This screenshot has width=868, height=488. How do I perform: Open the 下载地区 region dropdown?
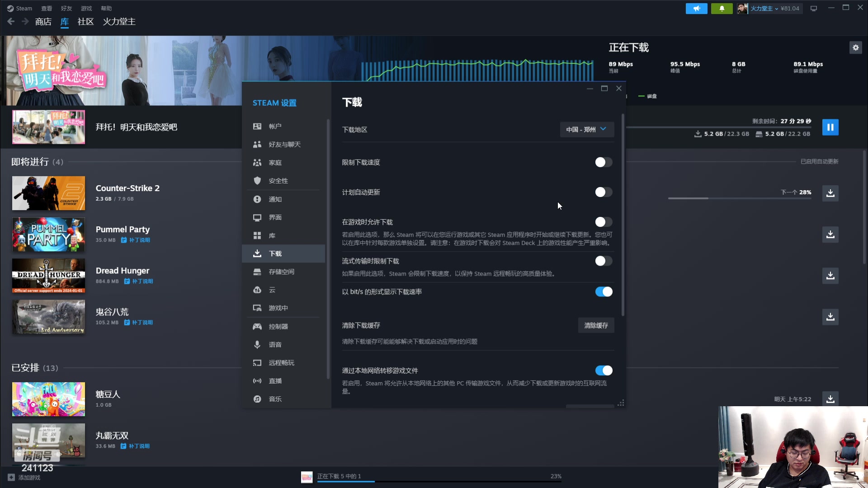[x=586, y=130]
